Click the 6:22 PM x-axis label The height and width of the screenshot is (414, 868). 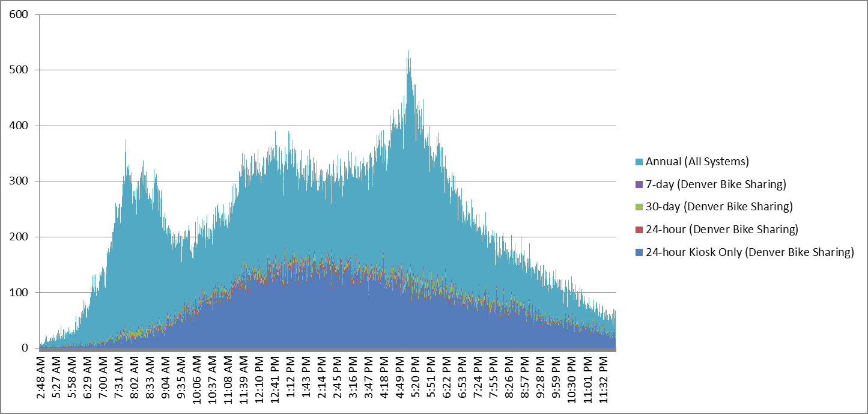pyautogui.click(x=447, y=377)
